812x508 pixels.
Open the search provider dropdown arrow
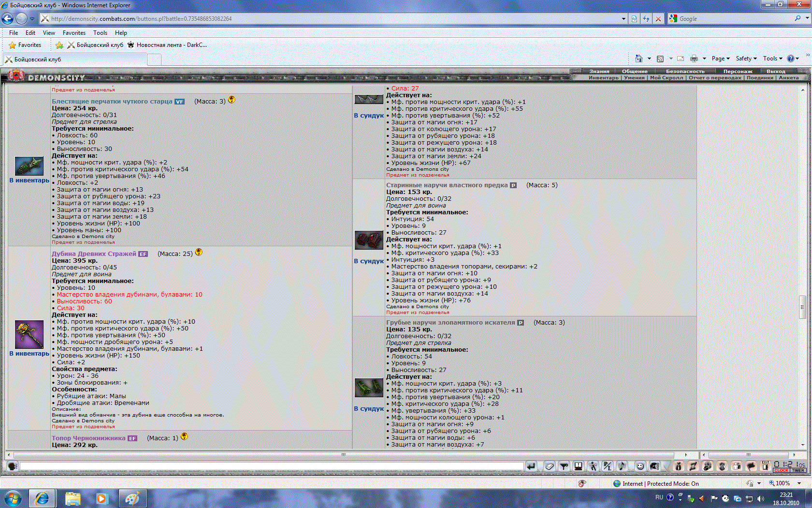click(807, 18)
